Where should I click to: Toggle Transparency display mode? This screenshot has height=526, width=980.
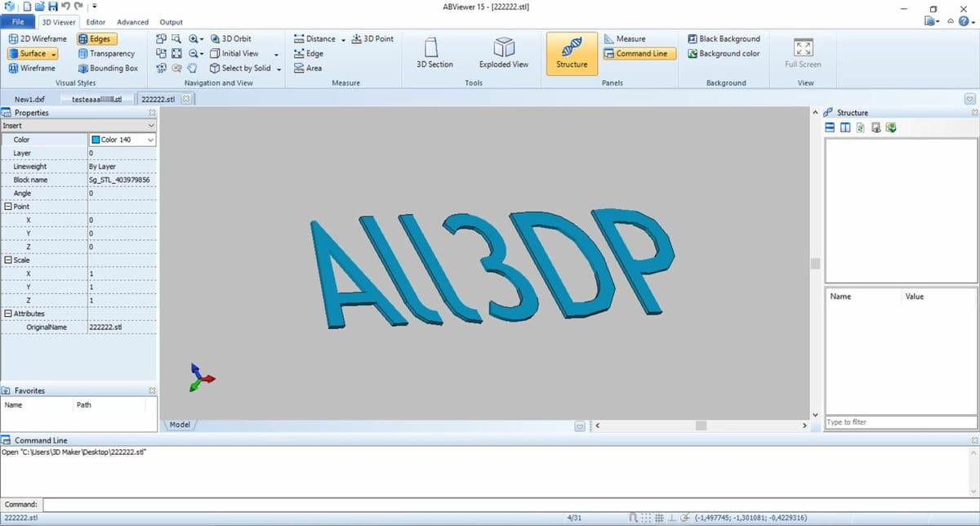(x=106, y=53)
